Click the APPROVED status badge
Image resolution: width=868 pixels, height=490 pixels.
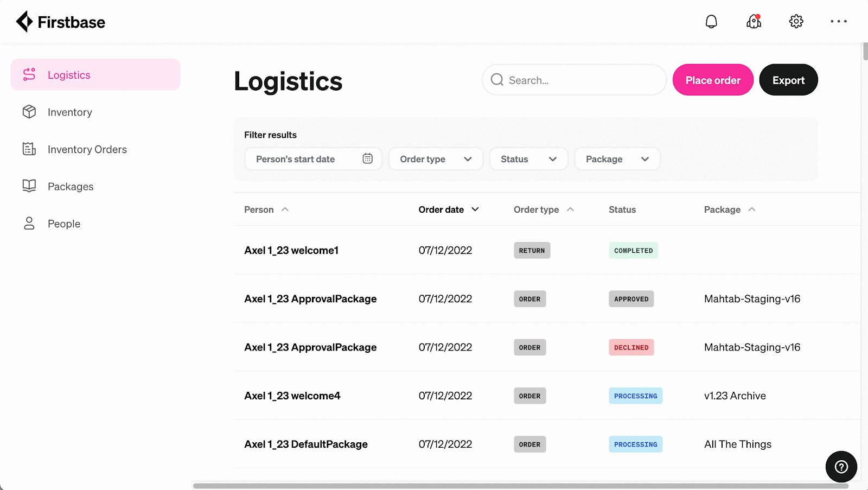pyautogui.click(x=631, y=299)
